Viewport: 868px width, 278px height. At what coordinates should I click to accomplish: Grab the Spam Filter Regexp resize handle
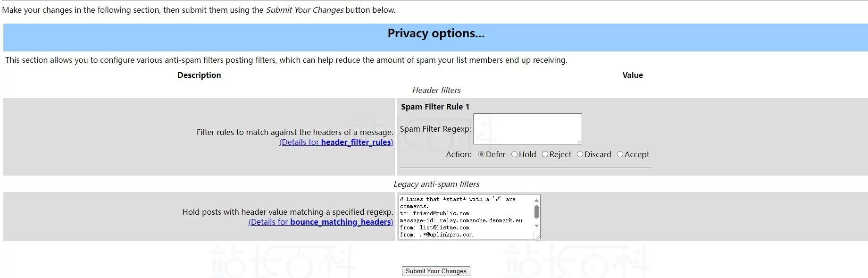(x=579, y=142)
